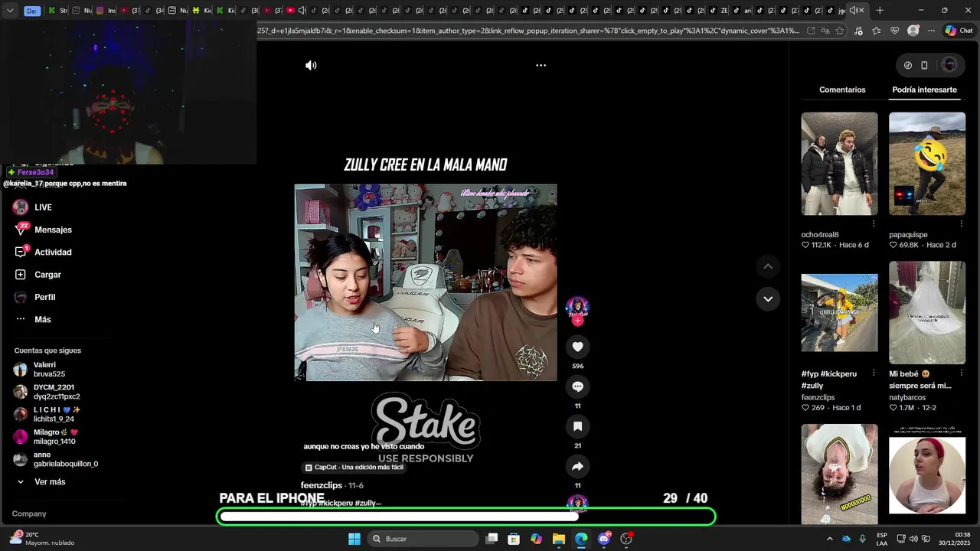Share the video using the arrow icon
The height and width of the screenshot is (551, 980).
pos(577,466)
